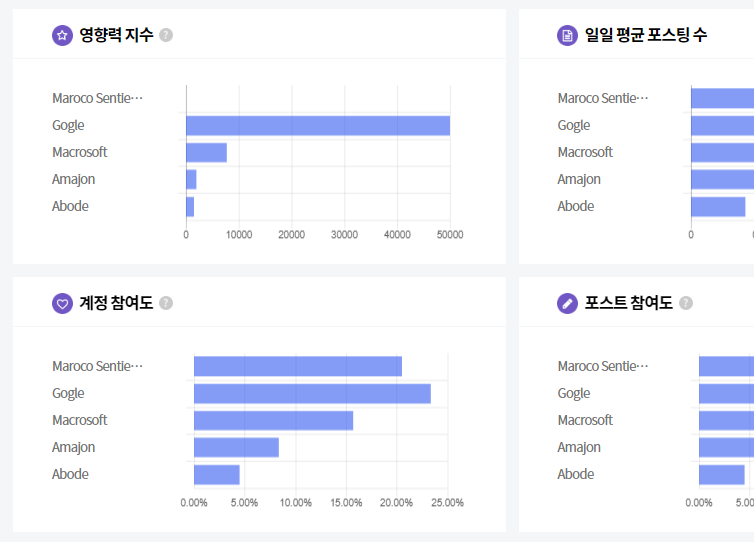
Task: Click the 포스트 참여도 heading text
Action: tap(628, 303)
